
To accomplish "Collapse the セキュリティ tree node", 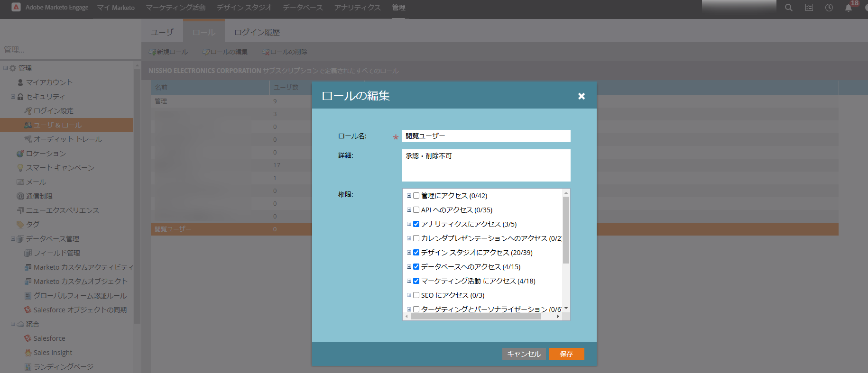I will 13,97.
